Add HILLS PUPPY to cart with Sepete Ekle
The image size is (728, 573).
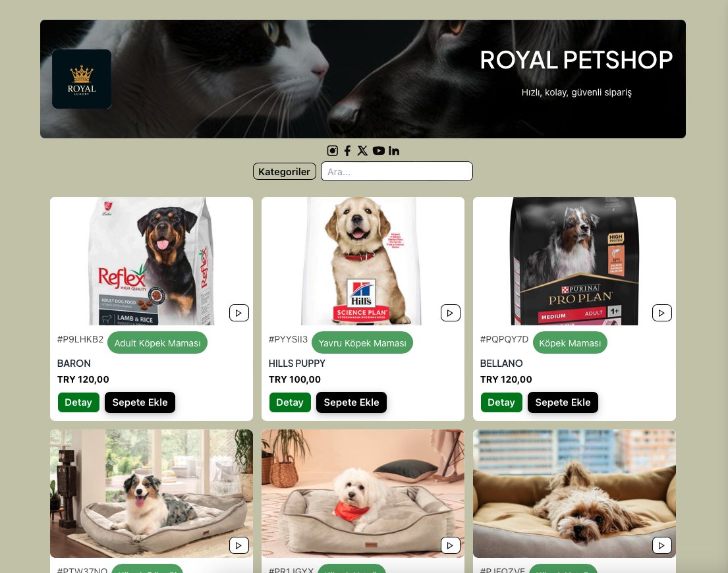point(351,402)
